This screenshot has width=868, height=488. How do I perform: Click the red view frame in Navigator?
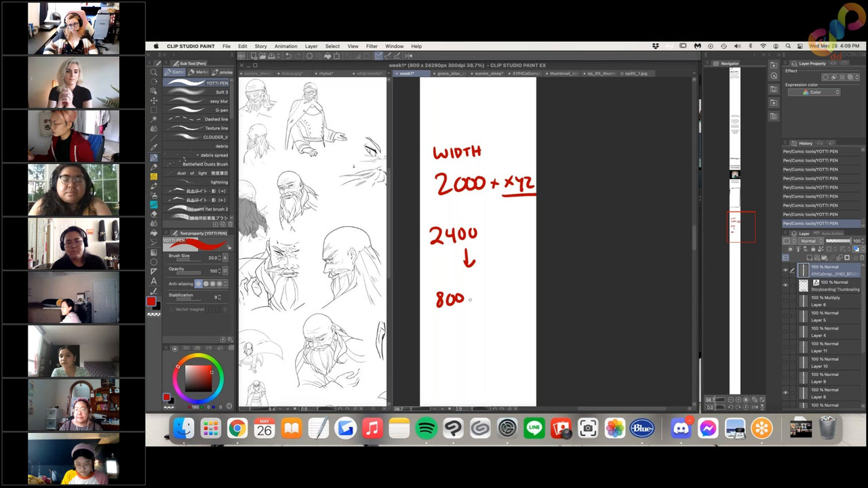(741, 226)
